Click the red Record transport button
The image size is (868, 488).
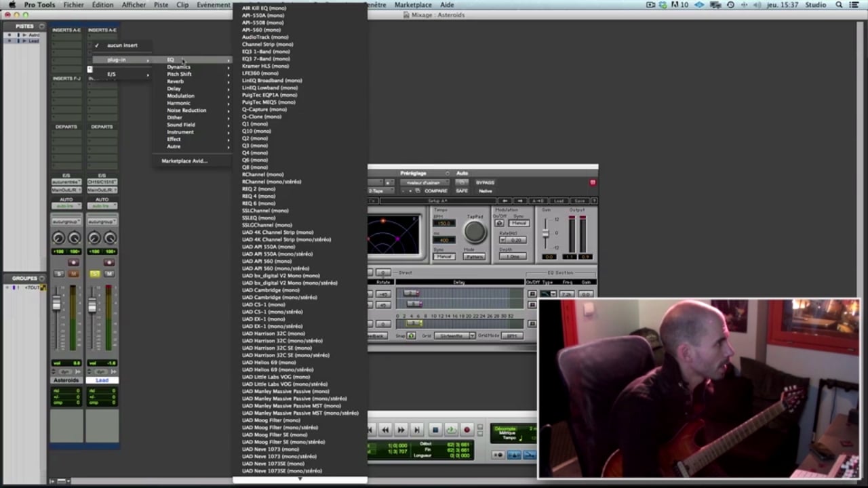point(467,430)
